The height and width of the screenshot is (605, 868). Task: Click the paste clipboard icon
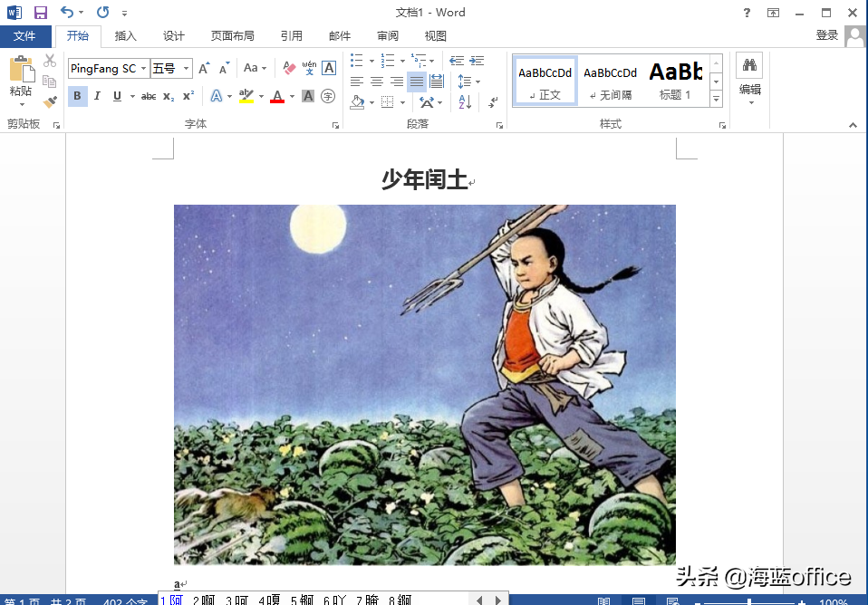(22, 69)
